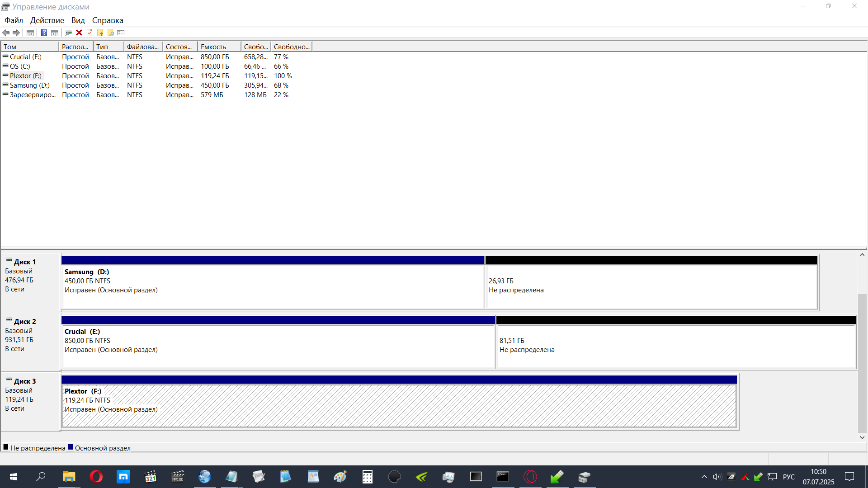Show hidden system tray icons chevron
868x488 pixels.
click(704, 477)
